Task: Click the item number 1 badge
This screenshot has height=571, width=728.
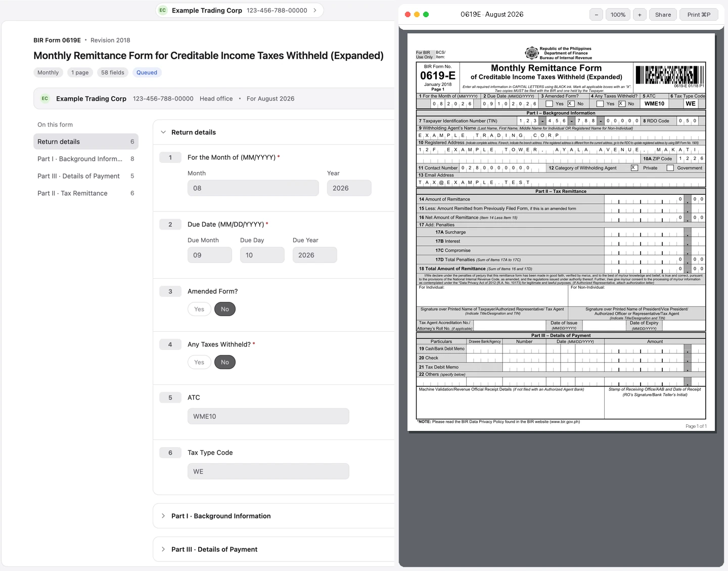Action: click(x=170, y=157)
